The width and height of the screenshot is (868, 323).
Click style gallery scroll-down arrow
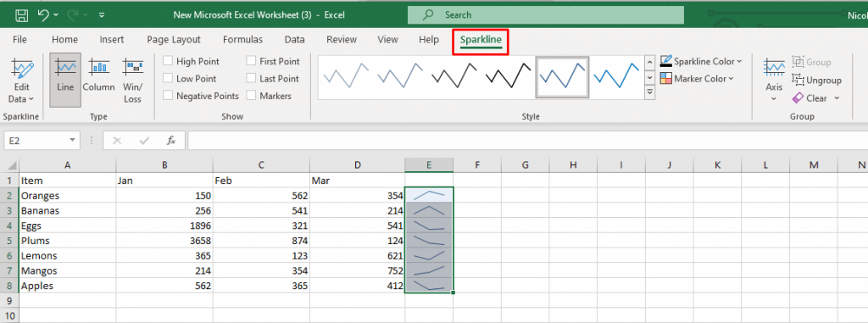(x=650, y=77)
